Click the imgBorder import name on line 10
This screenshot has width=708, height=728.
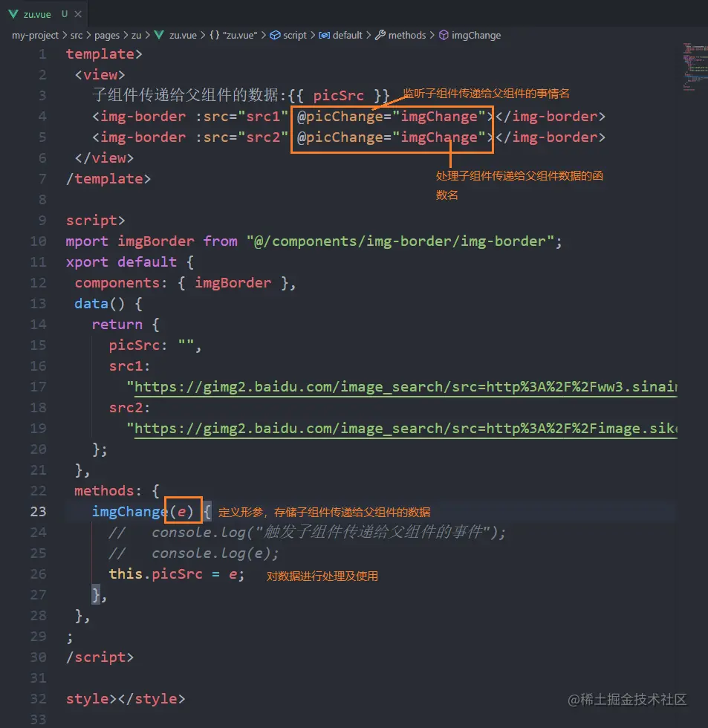pos(155,241)
